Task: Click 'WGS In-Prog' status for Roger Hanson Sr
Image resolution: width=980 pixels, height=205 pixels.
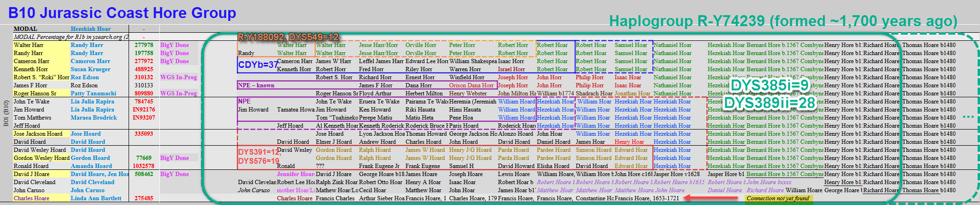Action: pos(178,93)
